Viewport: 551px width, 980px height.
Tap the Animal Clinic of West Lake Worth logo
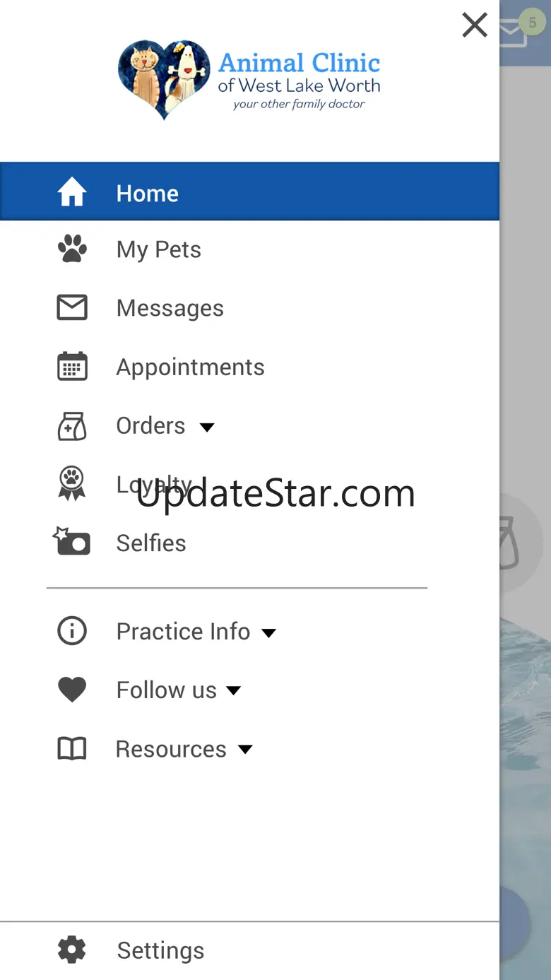point(249,80)
